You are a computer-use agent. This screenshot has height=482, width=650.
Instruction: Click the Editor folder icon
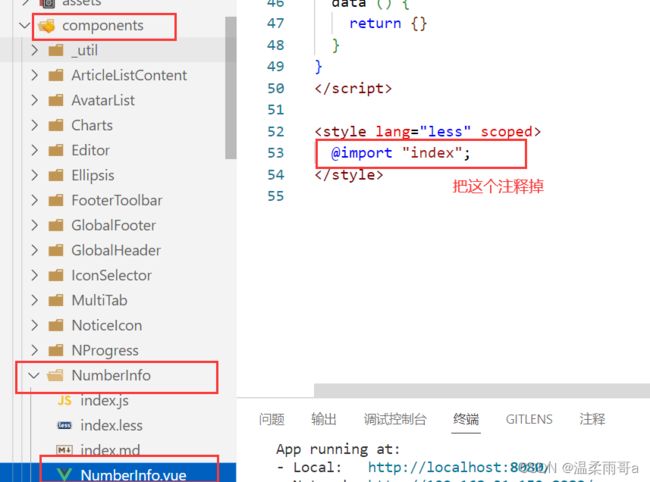(56, 150)
